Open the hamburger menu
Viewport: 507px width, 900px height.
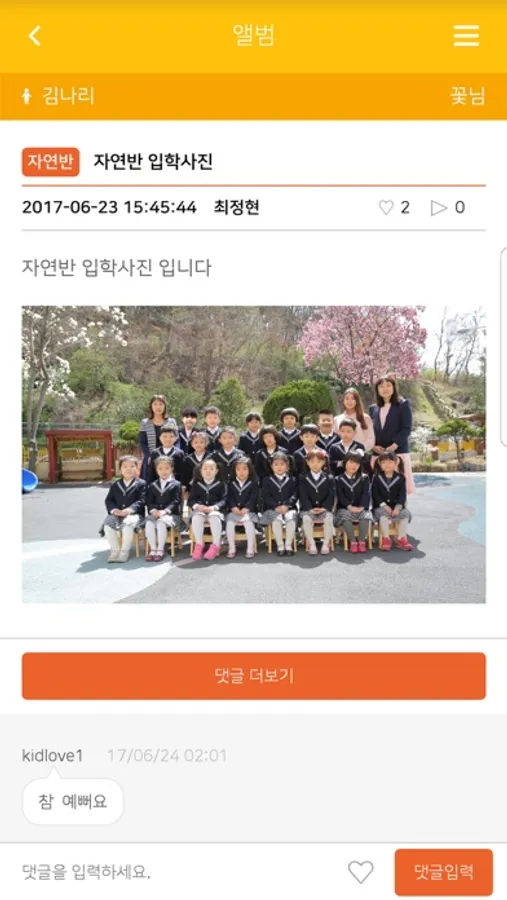(x=466, y=36)
